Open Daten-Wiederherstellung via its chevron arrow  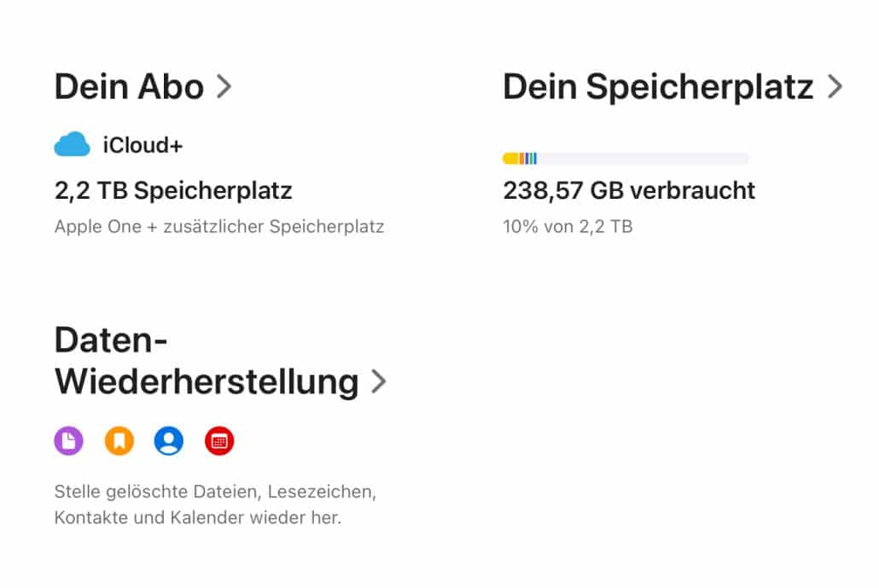378,381
